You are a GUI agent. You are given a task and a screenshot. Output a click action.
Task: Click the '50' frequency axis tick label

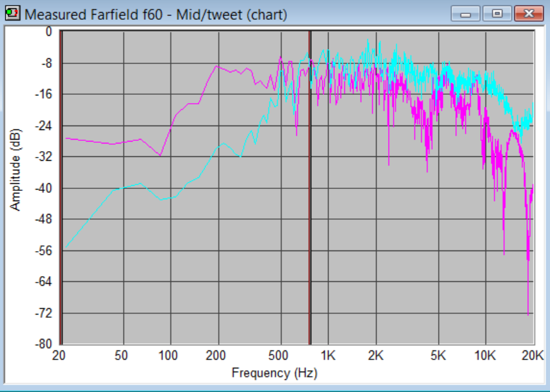121,356
